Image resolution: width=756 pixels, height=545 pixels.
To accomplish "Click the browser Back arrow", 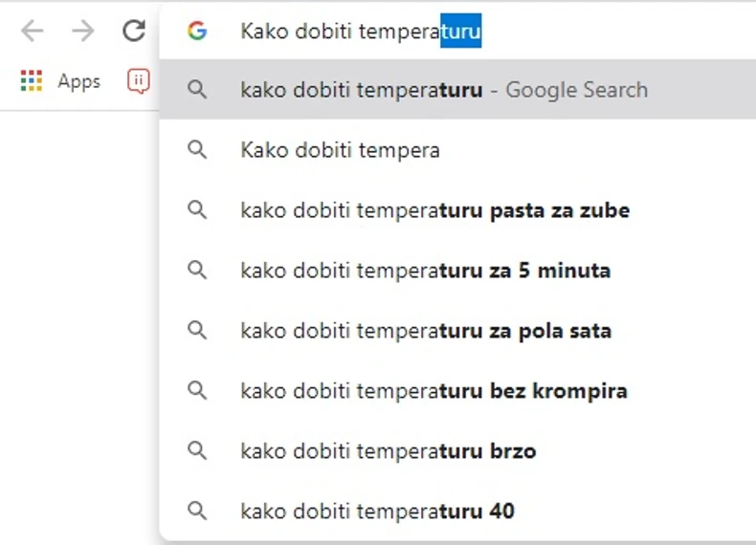I will (33, 32).
